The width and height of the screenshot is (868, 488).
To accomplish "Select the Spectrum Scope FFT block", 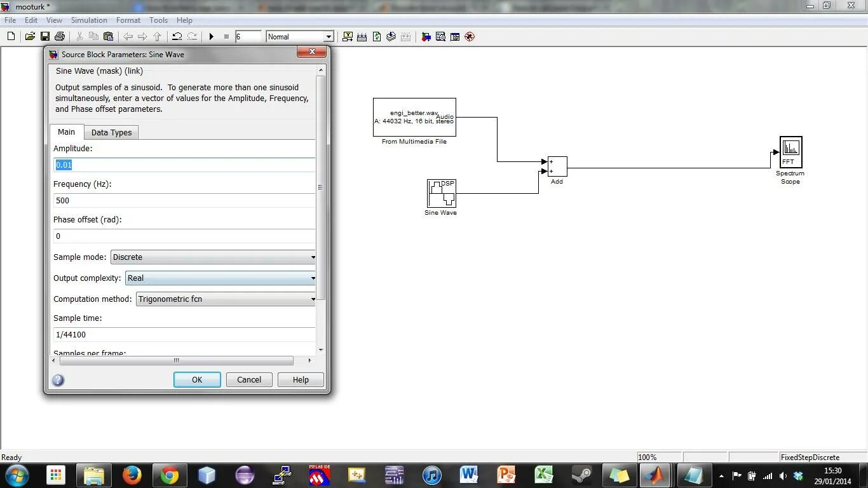I will pos(790,152).
